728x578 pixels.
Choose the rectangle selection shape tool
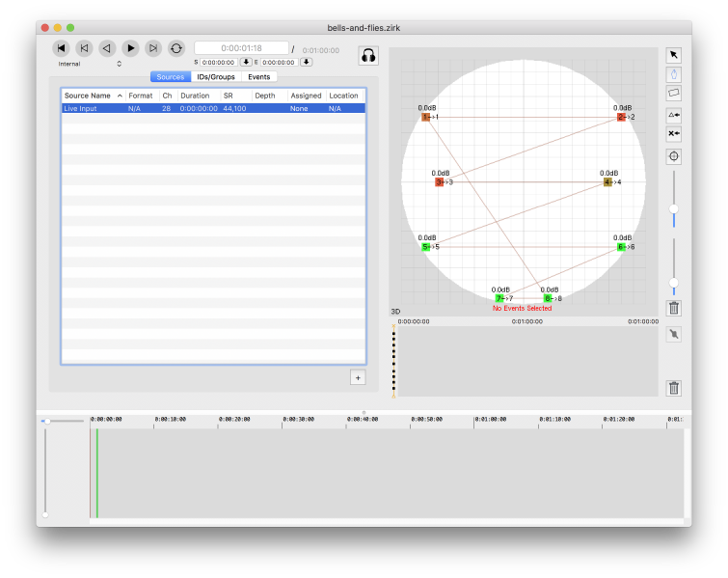[674, 93]
